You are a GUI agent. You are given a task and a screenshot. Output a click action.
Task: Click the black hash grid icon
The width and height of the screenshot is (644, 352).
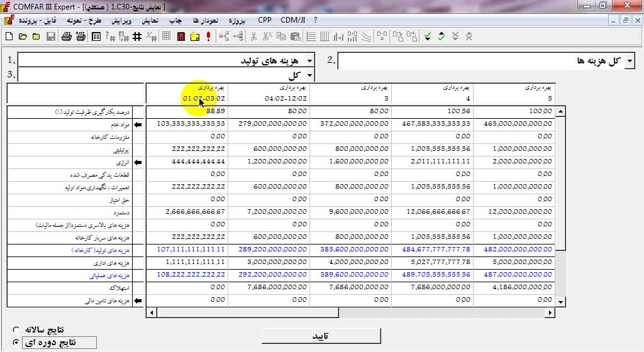(x=138, y=36)
